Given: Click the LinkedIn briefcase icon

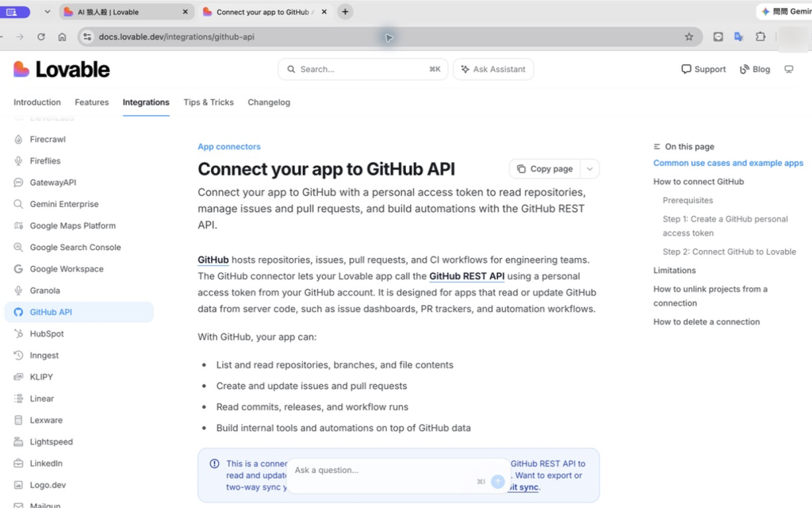Looking at the screenshot, I should (18, 464).
